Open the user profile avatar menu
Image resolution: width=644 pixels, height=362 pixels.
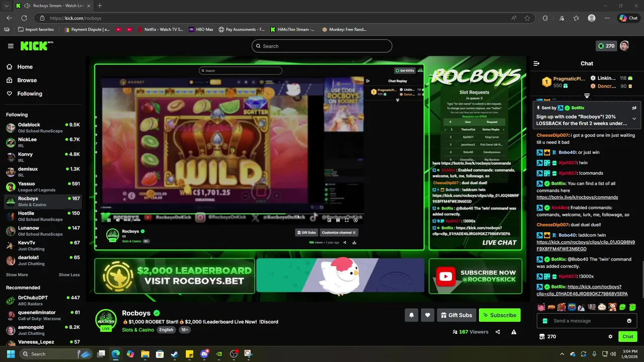pos(624,46)
